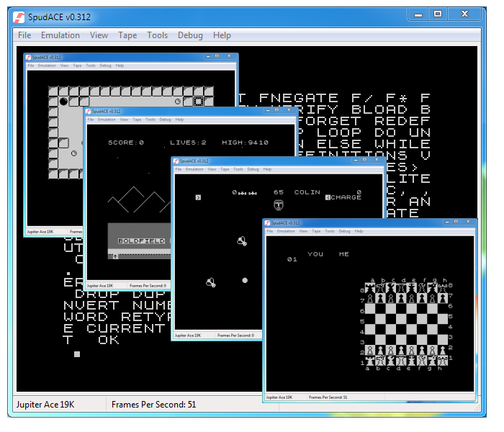Click 'Jupiter Ace 19K' in the COLIN CHARGE window status bar
The width and height of the screenshot is (504, 432).
point(188,336)
